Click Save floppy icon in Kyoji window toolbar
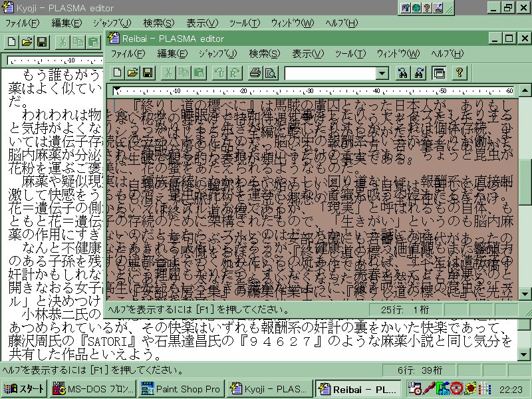The width and height of the screenshot is (532, 399). [x=42, y=42]
